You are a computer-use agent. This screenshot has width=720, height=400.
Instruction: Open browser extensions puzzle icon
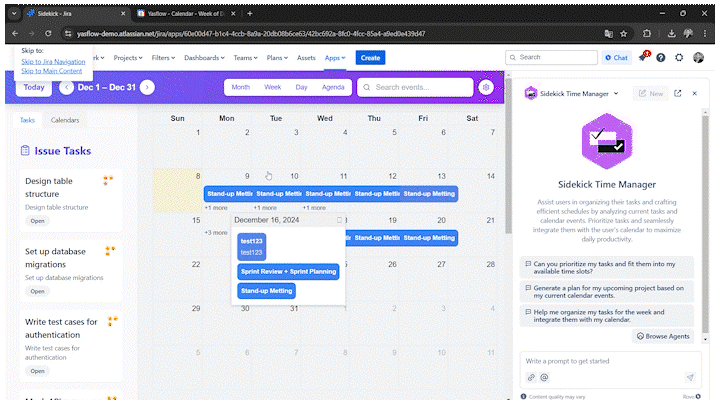click(647, 34)
